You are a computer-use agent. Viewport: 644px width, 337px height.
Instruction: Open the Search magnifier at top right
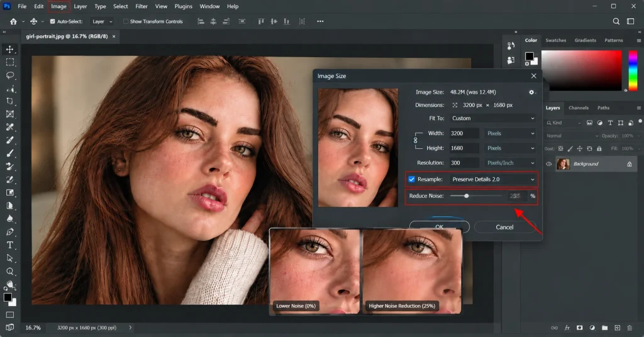pyautogui.click(x=616, y=21)
